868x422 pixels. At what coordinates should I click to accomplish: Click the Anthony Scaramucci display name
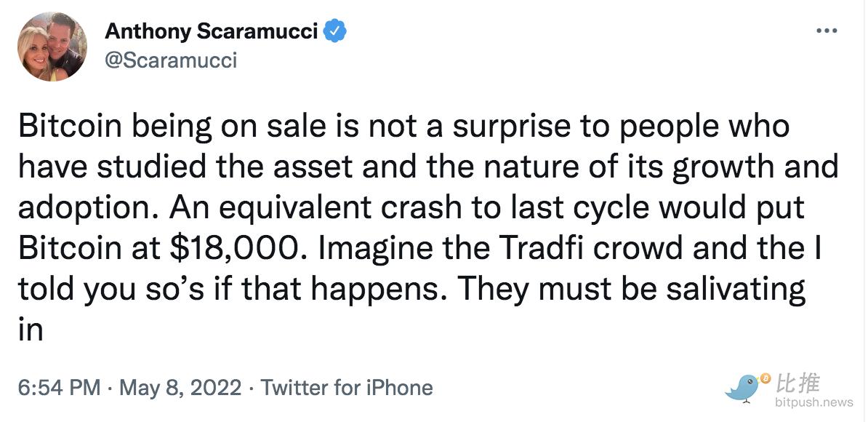coord(211,31)
